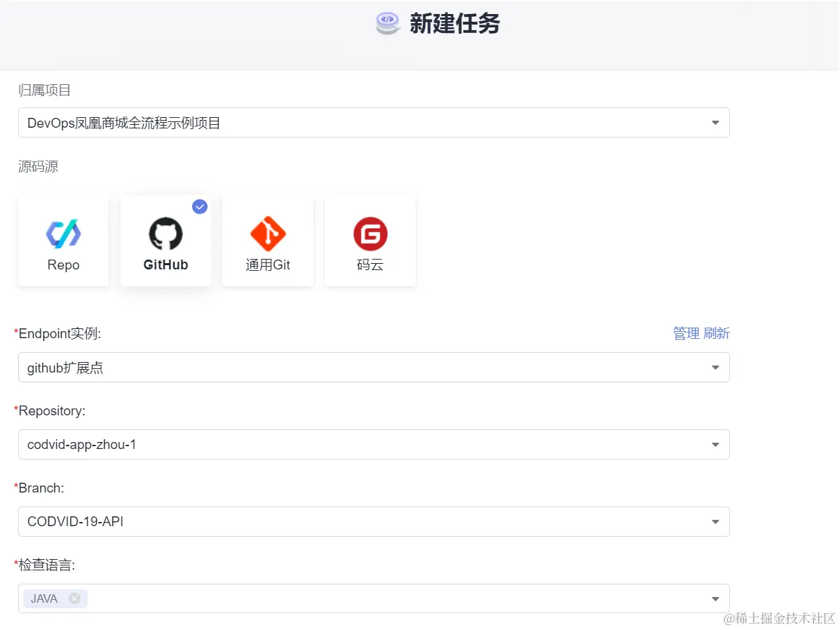Select the GitHub source code card

coord(165,241)
